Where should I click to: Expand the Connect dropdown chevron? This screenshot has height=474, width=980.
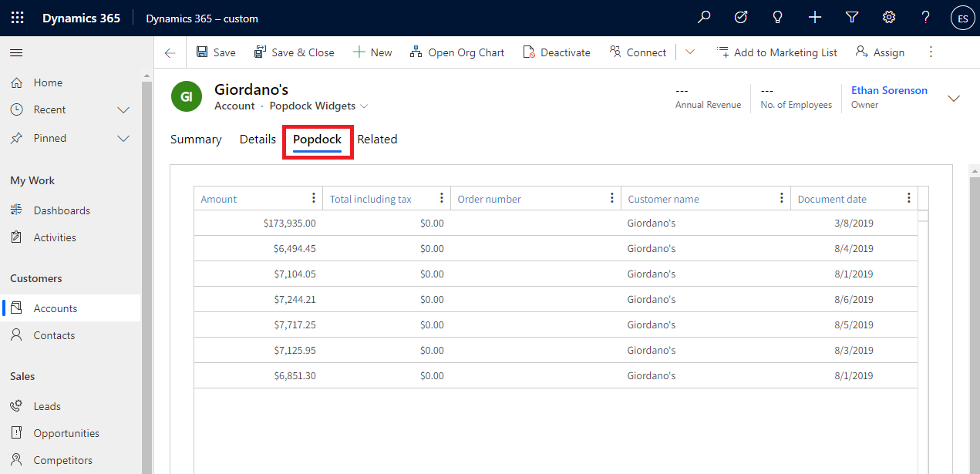(690, 52)
